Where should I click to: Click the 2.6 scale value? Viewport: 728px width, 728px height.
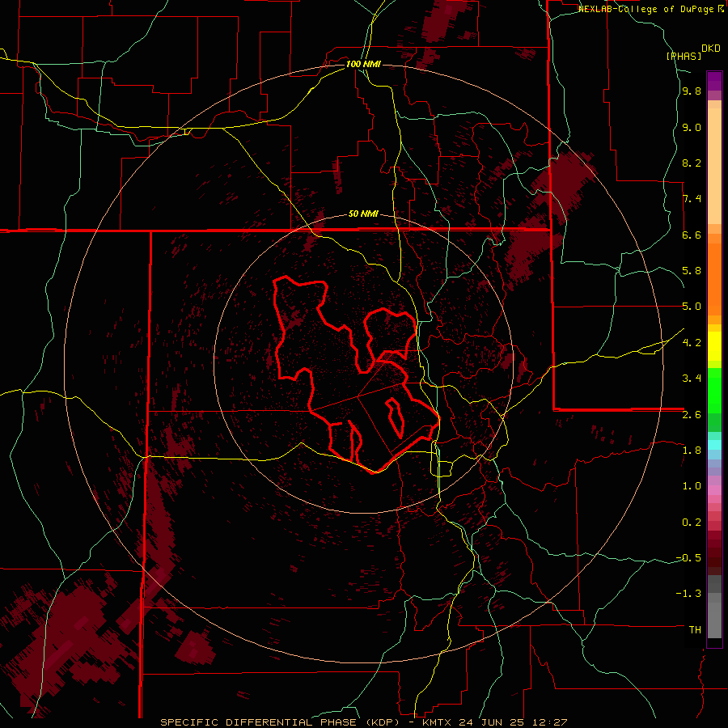pyautogui.click(x=692, y=414)
